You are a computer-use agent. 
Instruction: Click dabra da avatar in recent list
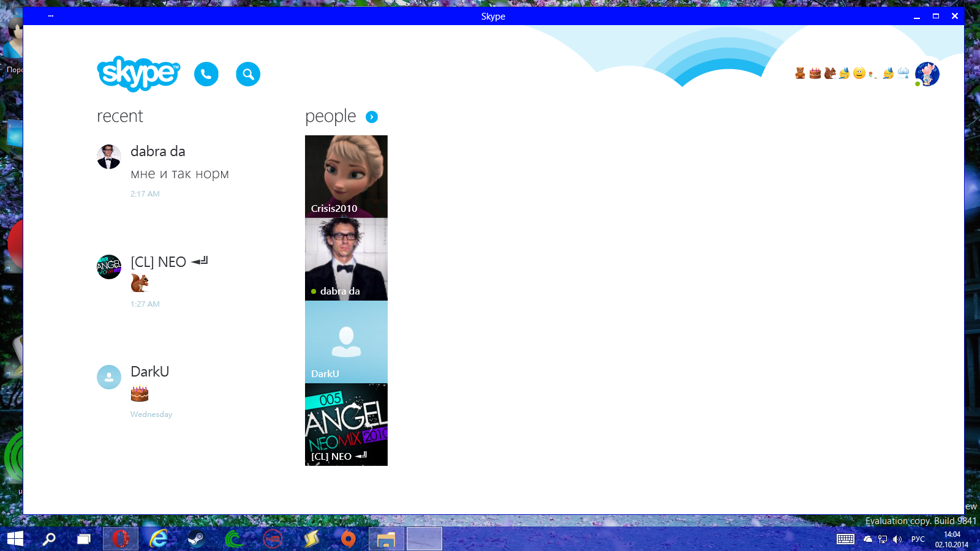(109, 157)
